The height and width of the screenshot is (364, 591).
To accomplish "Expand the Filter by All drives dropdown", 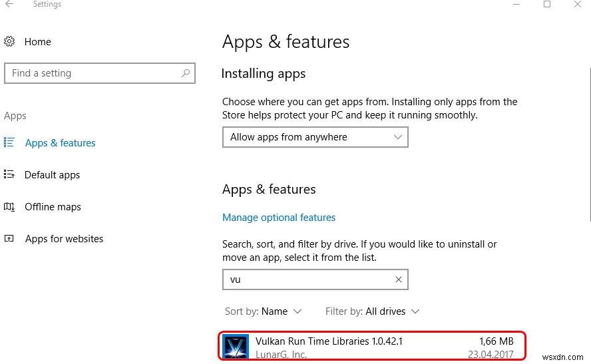I will [373, 311].
